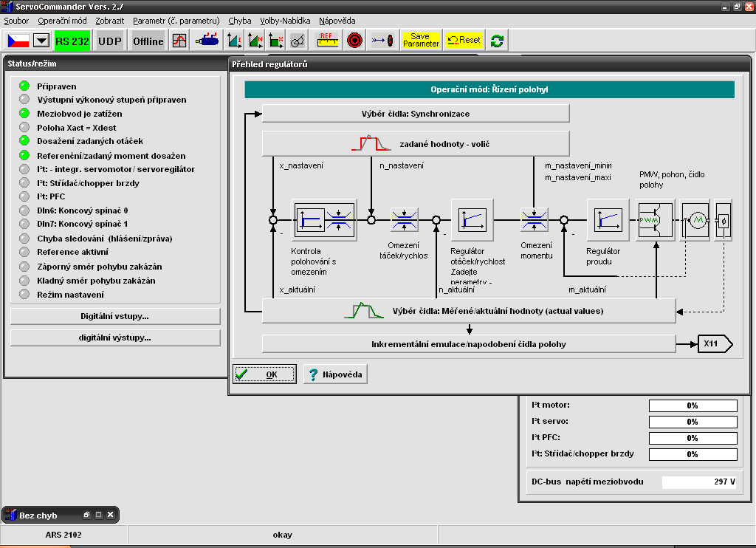
Task: Click the position encoder block in diagram
Action: coord(724,220)
